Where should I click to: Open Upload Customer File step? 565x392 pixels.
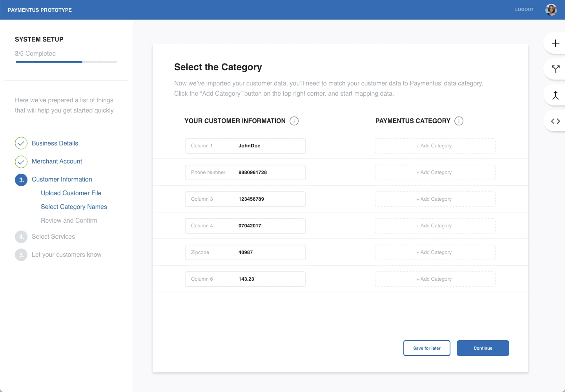click(71, 193)
